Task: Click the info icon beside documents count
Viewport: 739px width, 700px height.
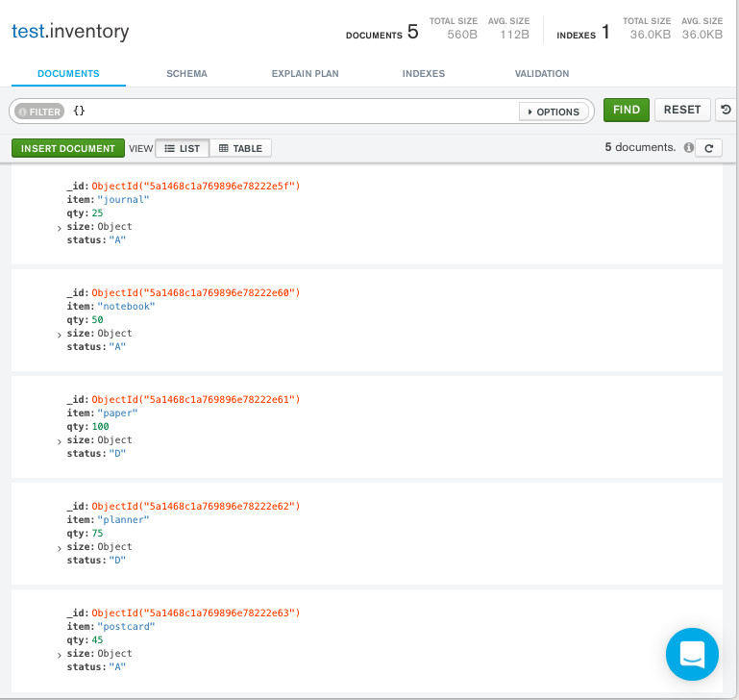Action: [688, 148]
